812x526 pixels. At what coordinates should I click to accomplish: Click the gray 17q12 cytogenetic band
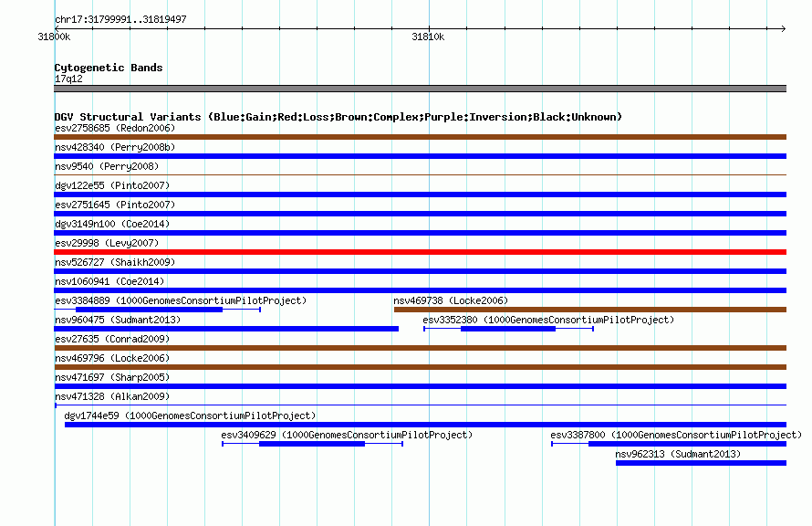pyautogui.click(x=420, y=89)
